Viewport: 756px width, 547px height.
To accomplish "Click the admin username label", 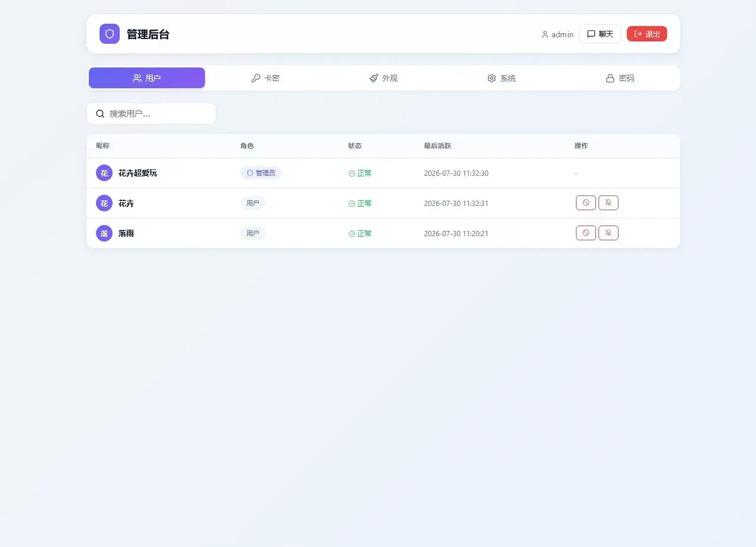I will tap(562, 34).
